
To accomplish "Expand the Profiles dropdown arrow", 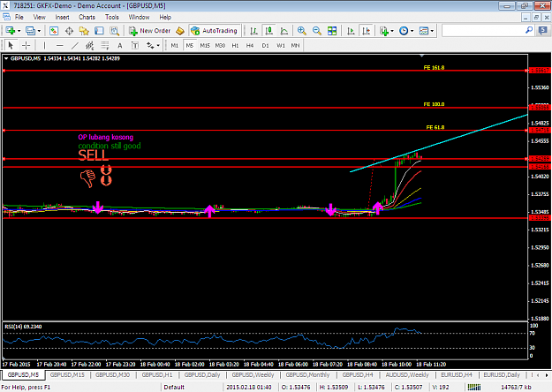I will [x=39, y=31].
